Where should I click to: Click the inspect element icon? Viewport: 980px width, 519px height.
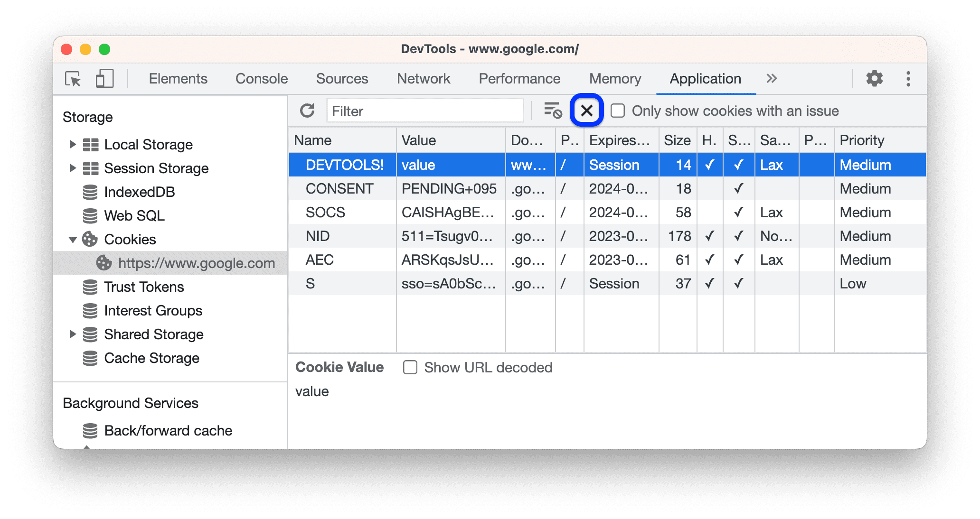point(73,78)
